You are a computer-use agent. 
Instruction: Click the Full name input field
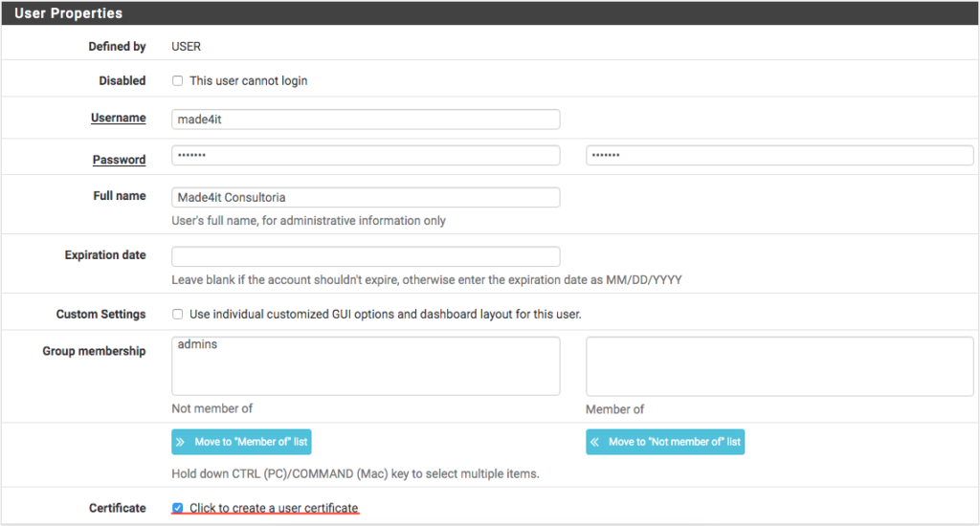pyautogui.click(x=366, y=197)
